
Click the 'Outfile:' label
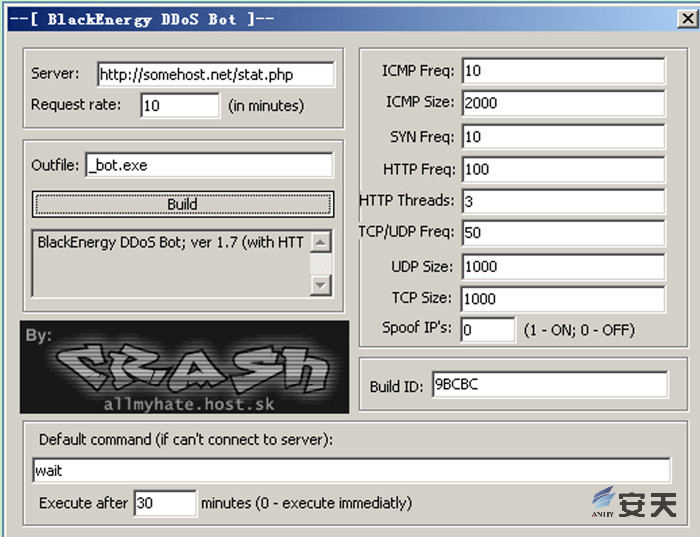[55, 165]
